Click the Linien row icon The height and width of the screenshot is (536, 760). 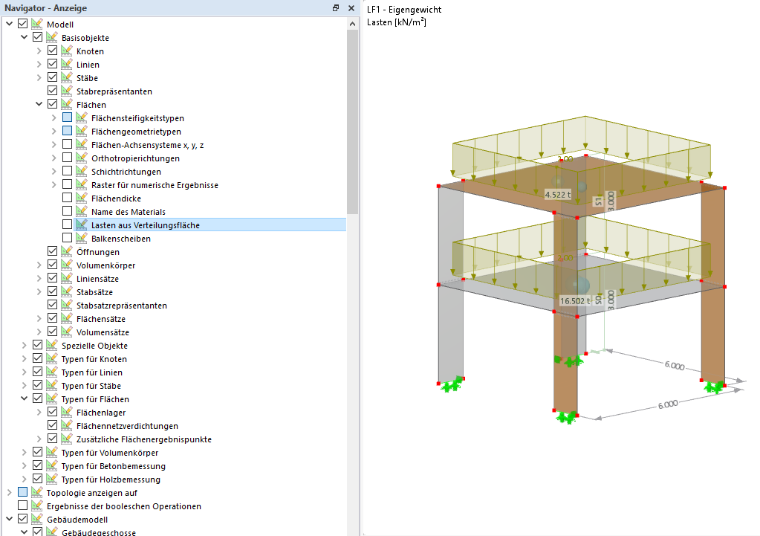pos(67,64)
